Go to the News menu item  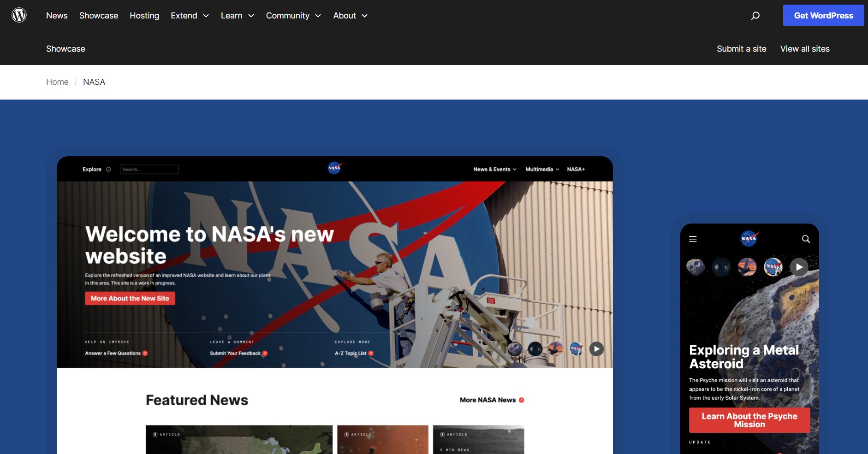(57, 16)
